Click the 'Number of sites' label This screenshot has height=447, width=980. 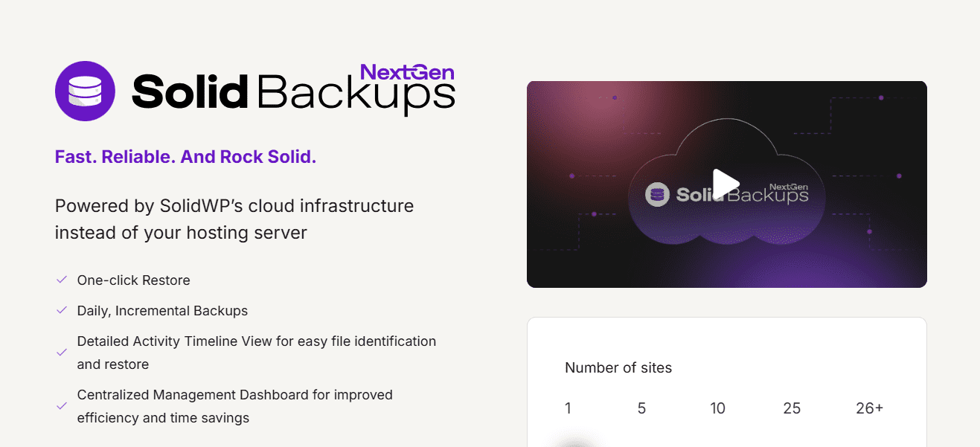tap(618, 367)
